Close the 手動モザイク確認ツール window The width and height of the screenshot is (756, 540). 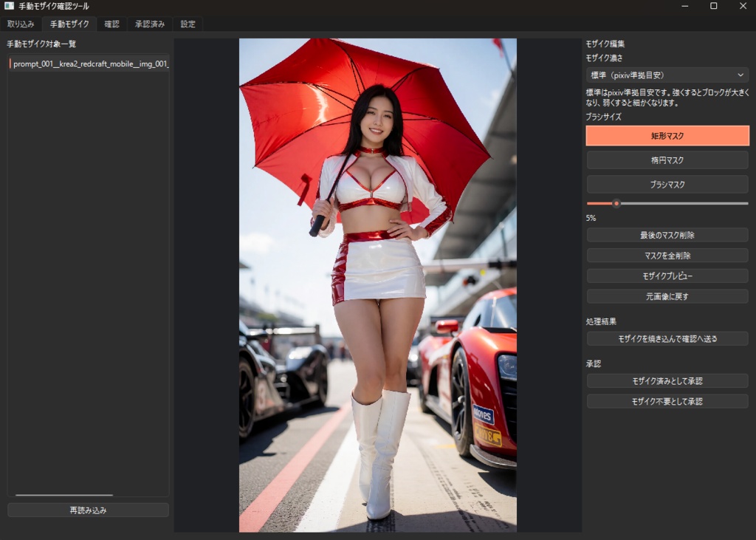click(x=743, y=6)
